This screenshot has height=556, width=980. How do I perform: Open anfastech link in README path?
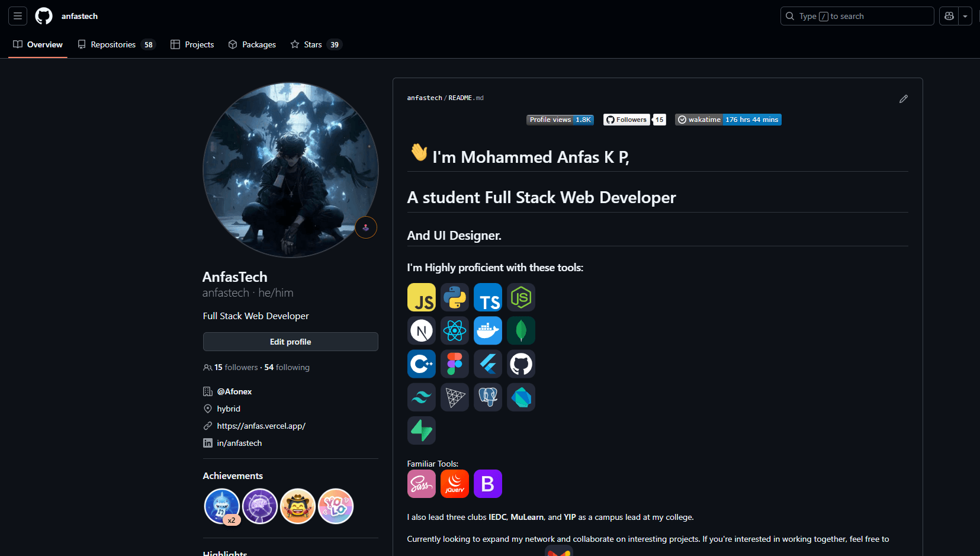click(x=425, y=98)
